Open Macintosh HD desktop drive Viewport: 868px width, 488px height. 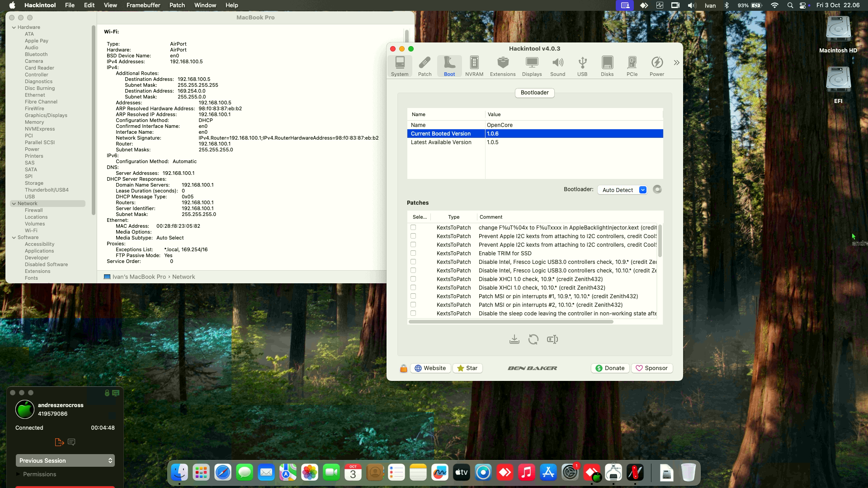[x=838, y=35]
